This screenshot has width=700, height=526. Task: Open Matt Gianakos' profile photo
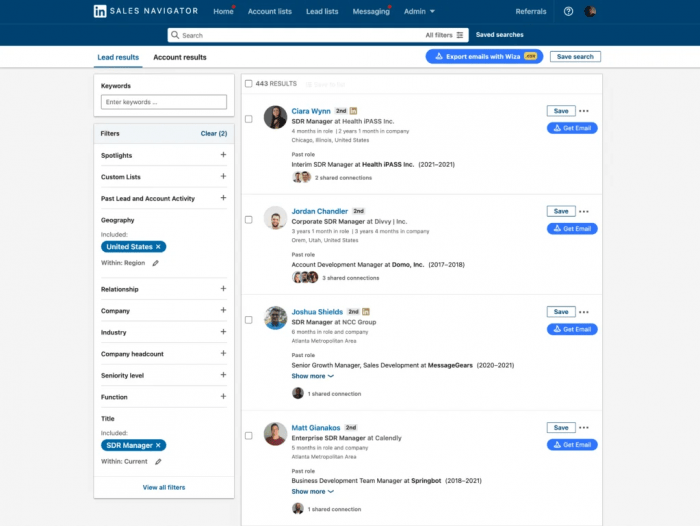point(275,434)
